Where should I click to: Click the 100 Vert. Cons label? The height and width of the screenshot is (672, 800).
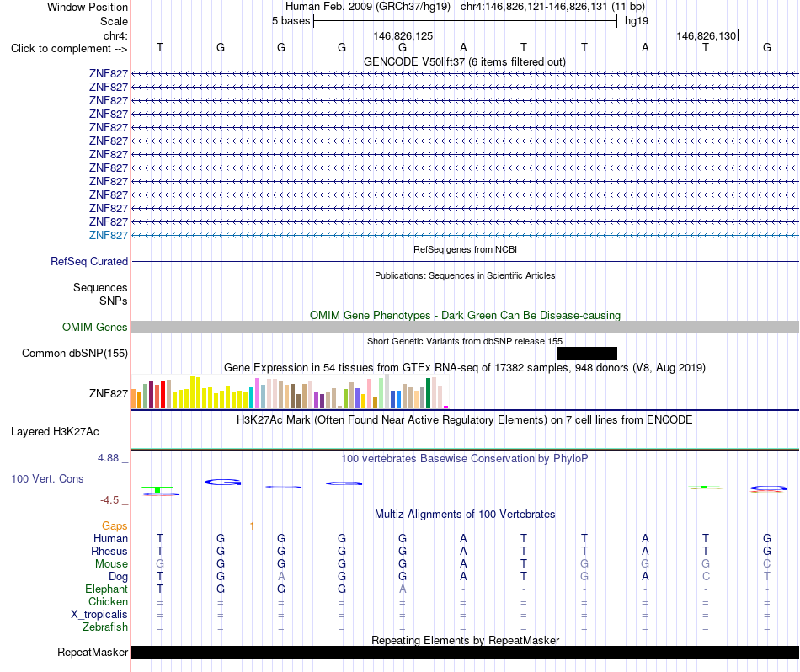47,478
